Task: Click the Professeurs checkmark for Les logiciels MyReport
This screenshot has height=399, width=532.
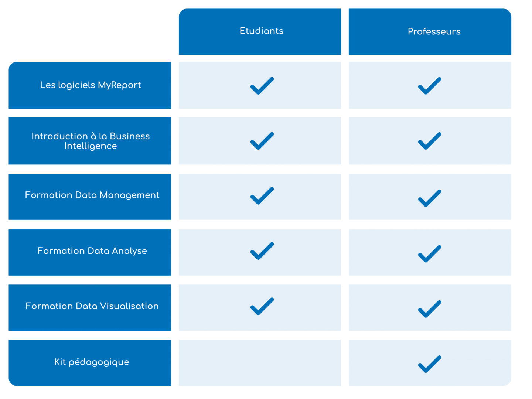Action: click(430, 86)
